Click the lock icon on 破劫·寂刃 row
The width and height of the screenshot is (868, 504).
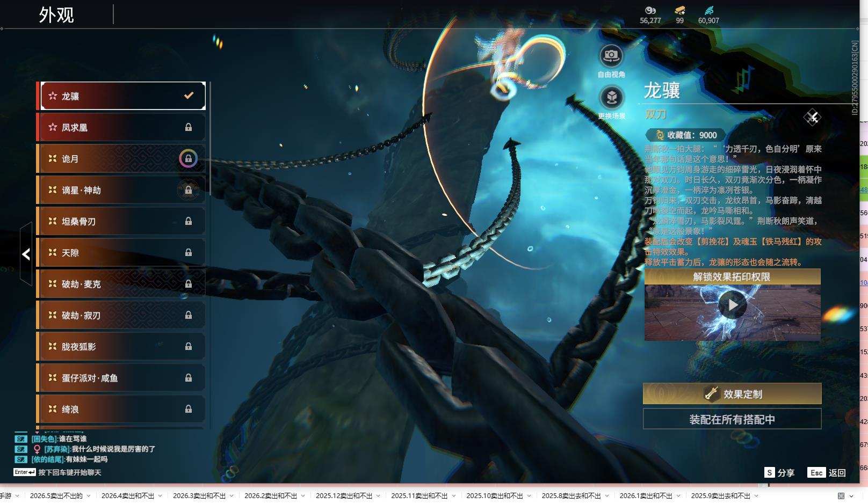pyautogui.click(x=189, y=315)
